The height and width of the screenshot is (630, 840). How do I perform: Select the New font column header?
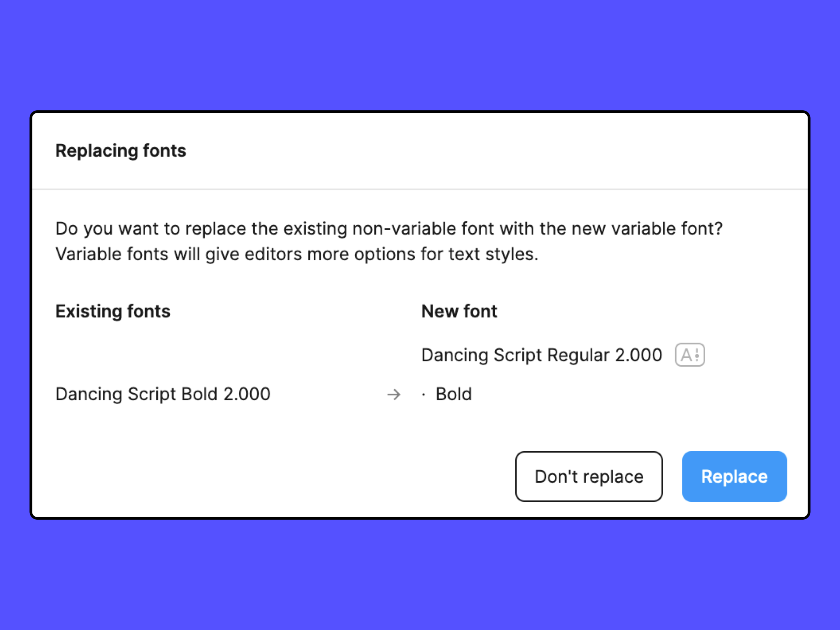pyautogui.click(x=459, y=310)
